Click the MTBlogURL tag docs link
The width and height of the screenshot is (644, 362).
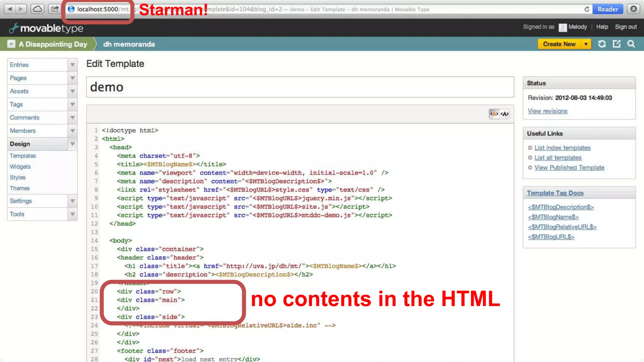coord(551,237)
